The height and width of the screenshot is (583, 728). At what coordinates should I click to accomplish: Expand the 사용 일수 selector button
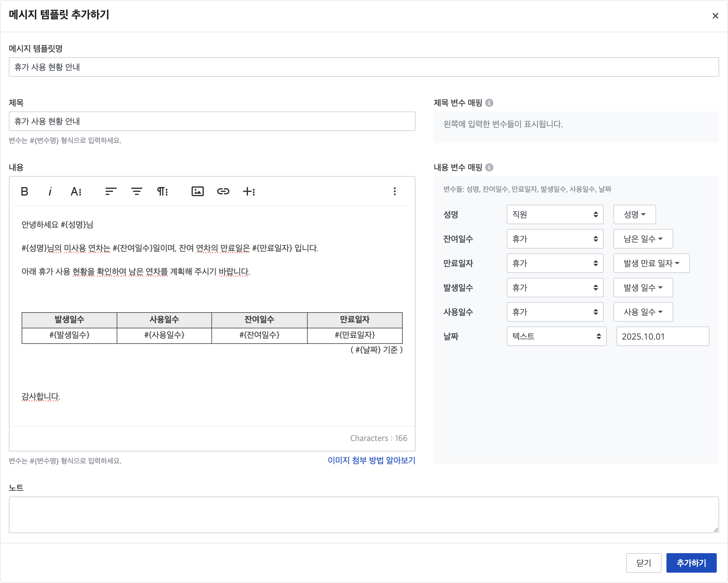click(x=643, y=312)
